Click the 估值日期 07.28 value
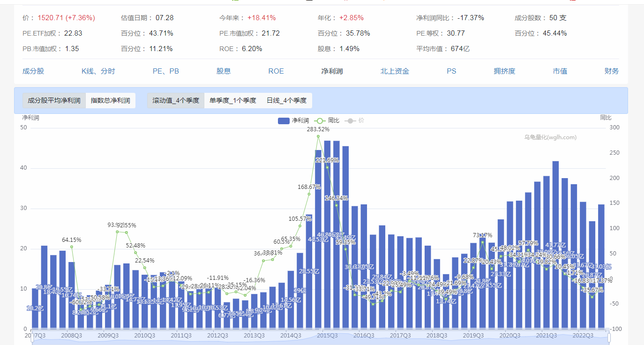644x345 pixels. point(165,18)
